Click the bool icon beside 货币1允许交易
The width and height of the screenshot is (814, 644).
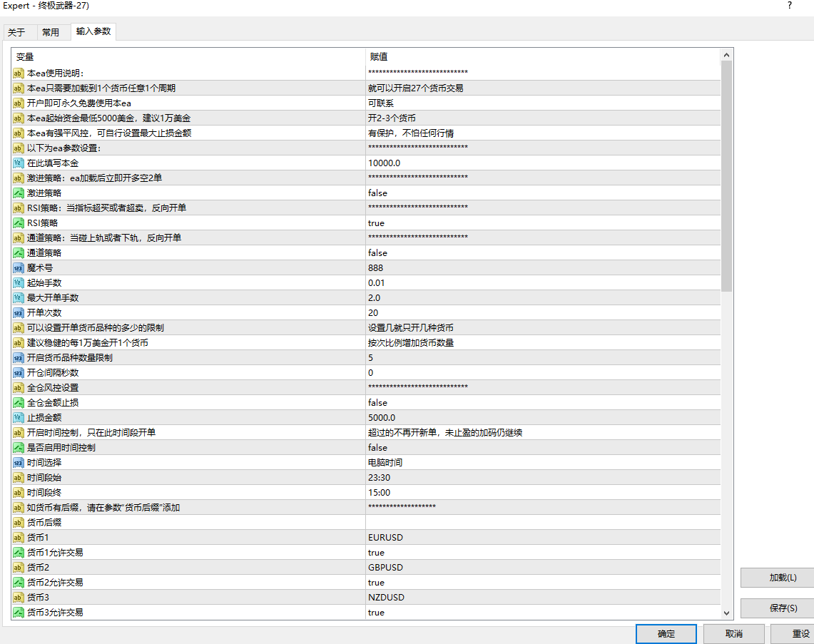[x=18, y=553]
